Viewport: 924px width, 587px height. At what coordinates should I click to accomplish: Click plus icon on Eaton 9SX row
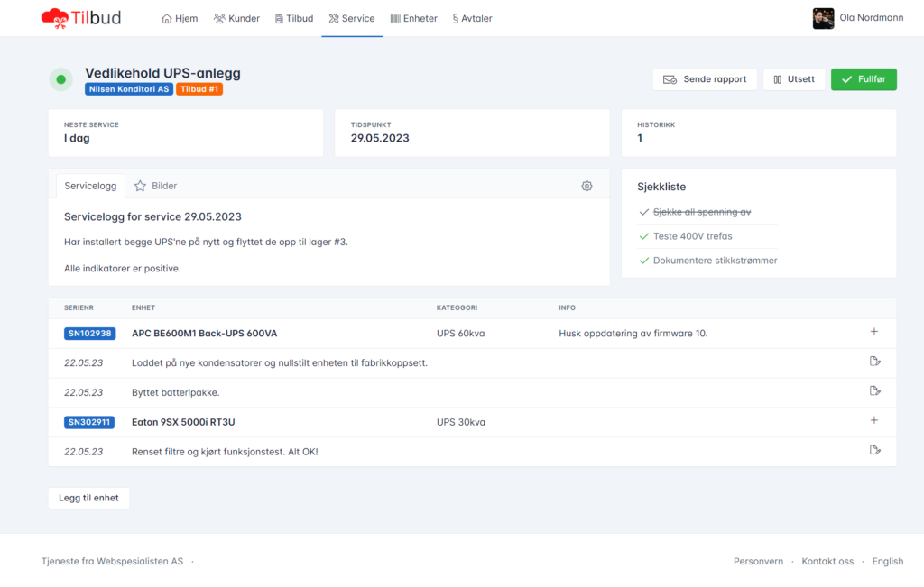tap(873, 420)
